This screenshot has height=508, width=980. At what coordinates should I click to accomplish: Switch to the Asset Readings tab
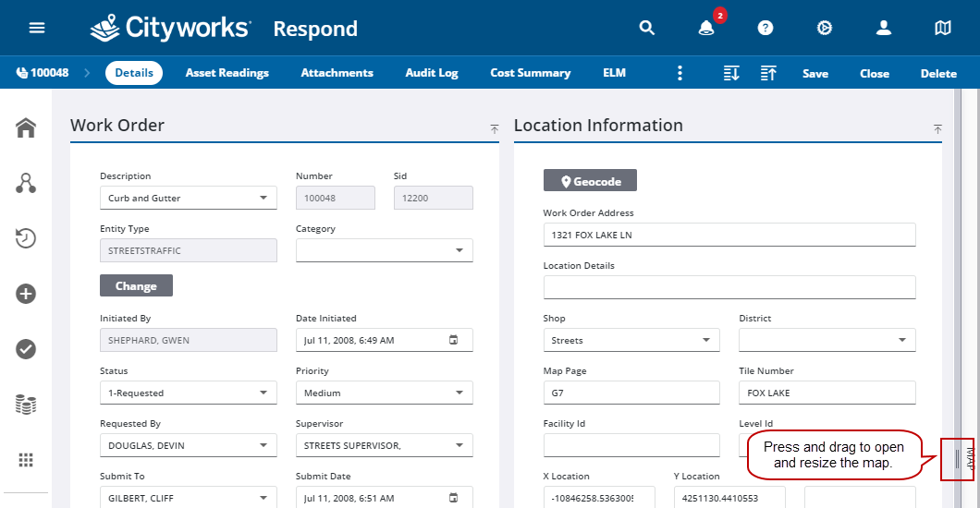coord(227,73)
